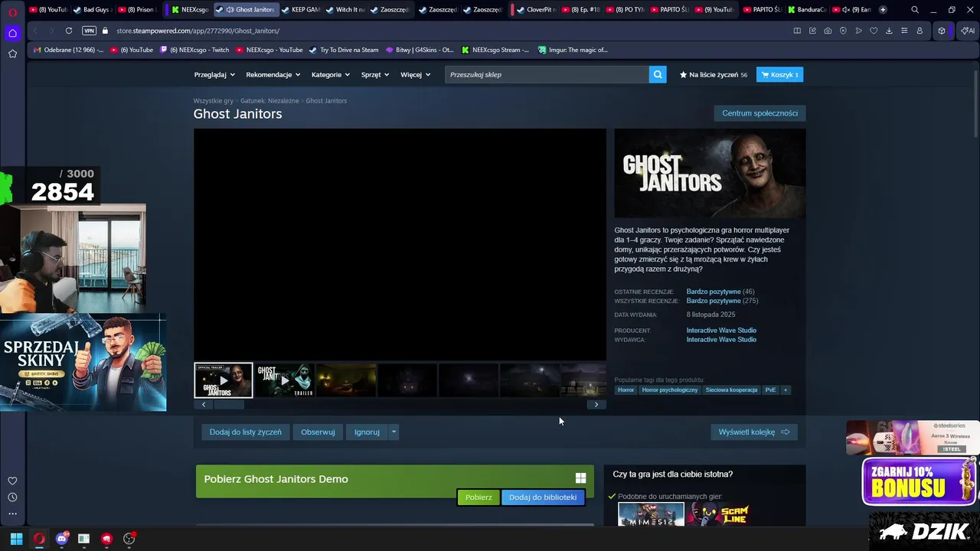Open the Sieciowa kooperacja tag

[x=731, y=390]
